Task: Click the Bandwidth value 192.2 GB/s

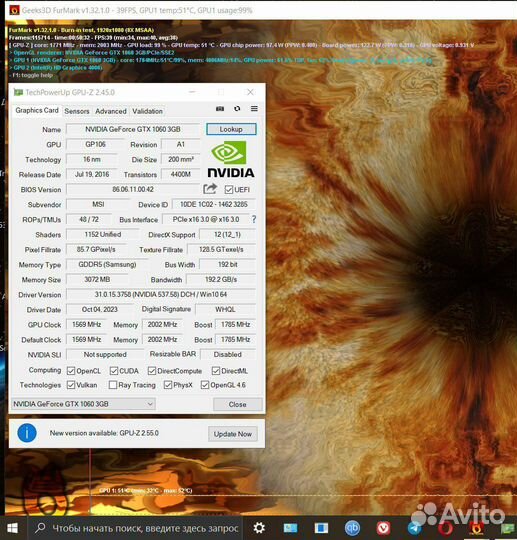Action: pyautogui.click(x=221, y=279)
